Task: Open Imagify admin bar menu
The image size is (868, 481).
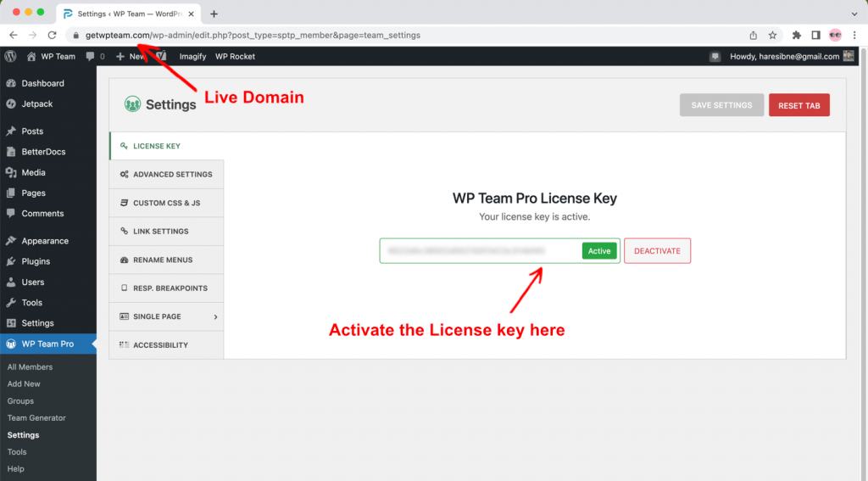Action: tap(192, 57)
